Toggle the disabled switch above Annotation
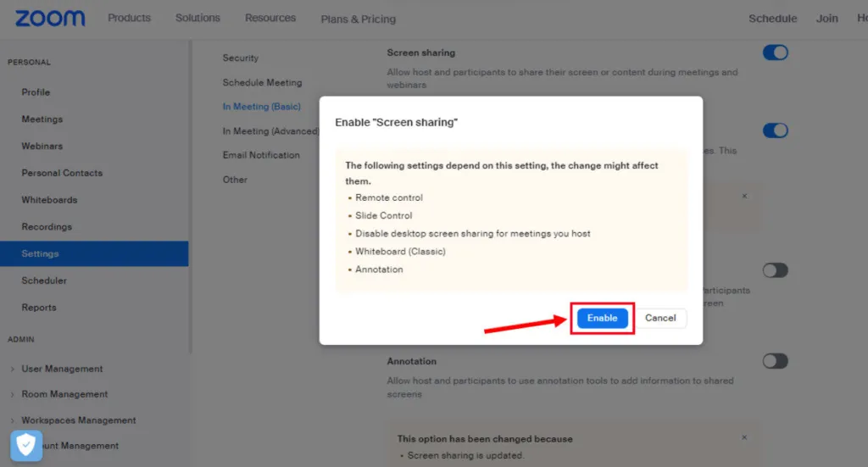 point(775,270)
